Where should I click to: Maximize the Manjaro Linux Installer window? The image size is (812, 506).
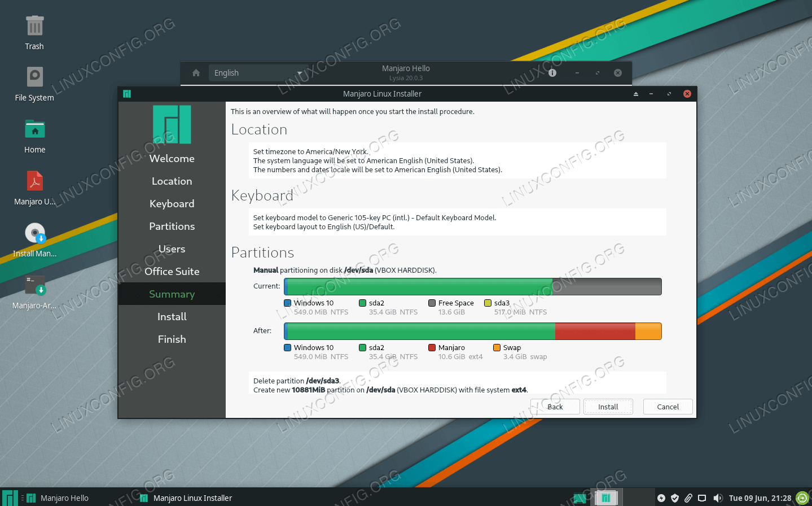pyautogui.click(x=669, y=94)
